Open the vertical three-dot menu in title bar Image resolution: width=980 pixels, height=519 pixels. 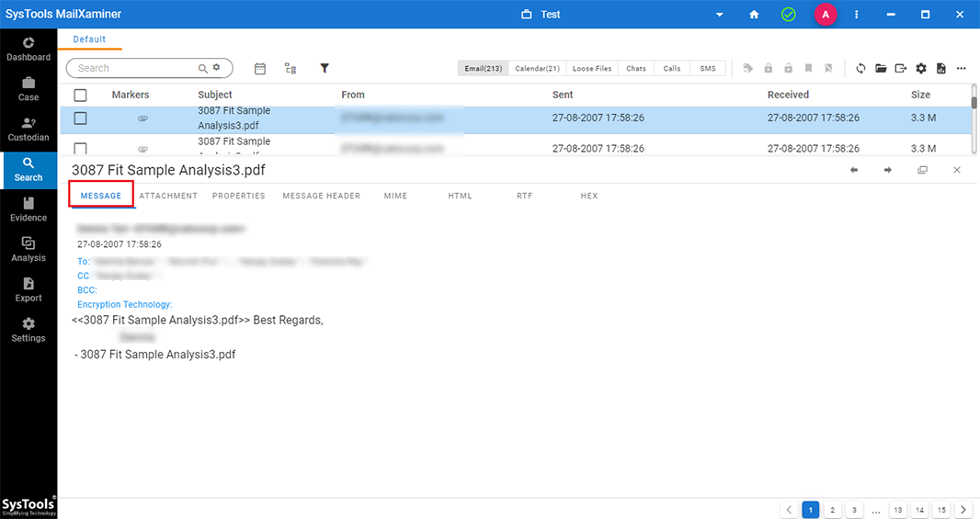[856, 15]
